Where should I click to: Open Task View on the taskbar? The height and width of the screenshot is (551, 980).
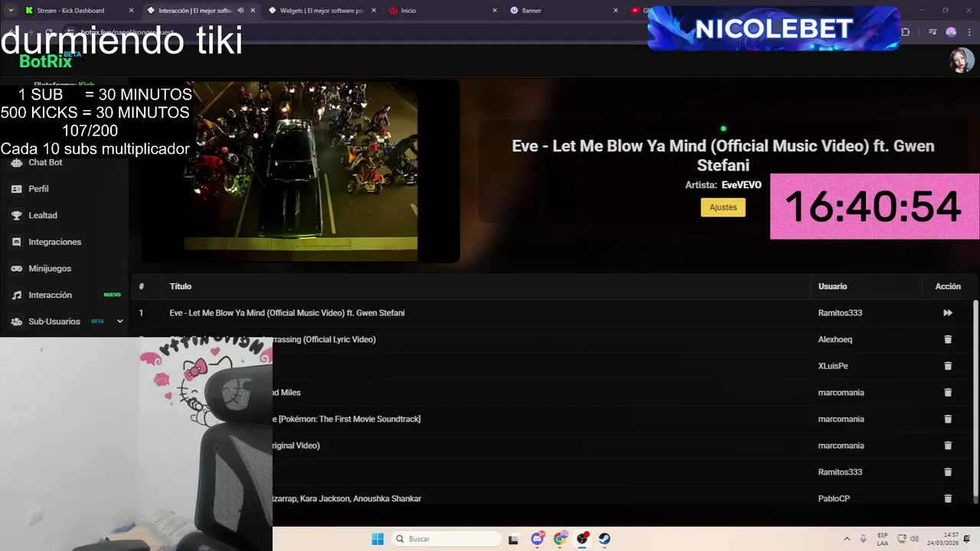tap(514, 539)
